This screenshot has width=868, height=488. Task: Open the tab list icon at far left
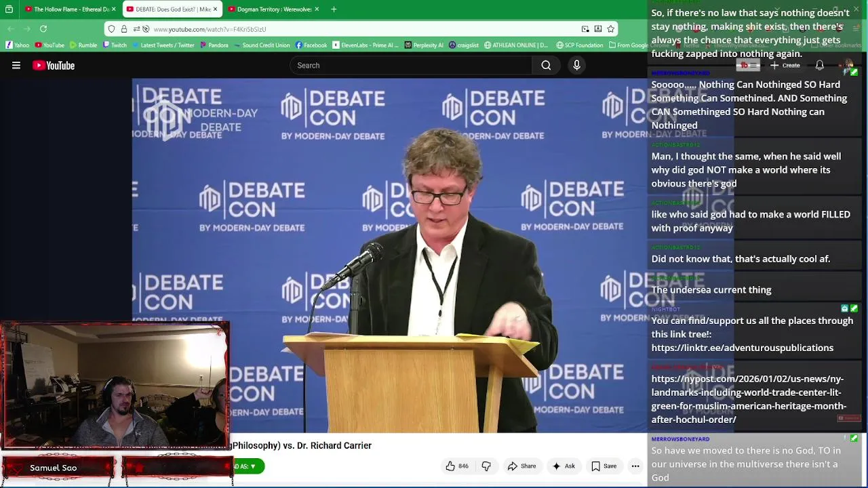(x=9, y=9)
